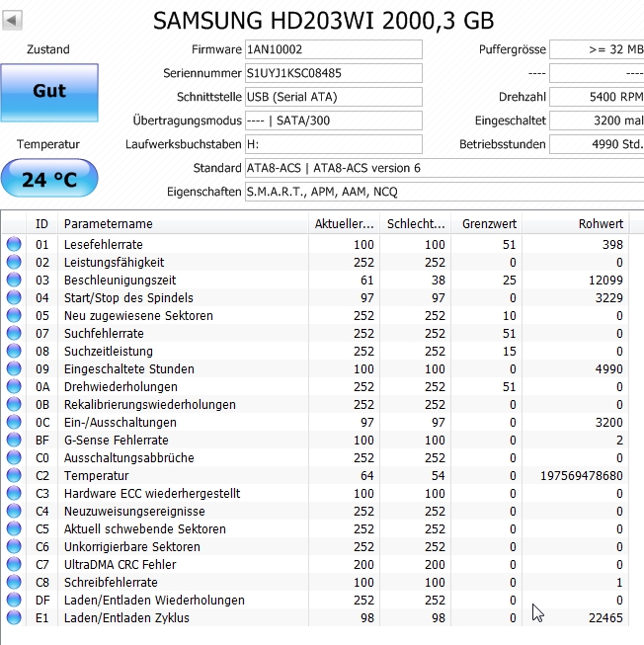Click the status icon of G-Sense Fehlerrate row
The width and height of the screenshot is (644, 645).
click(14, 440)
